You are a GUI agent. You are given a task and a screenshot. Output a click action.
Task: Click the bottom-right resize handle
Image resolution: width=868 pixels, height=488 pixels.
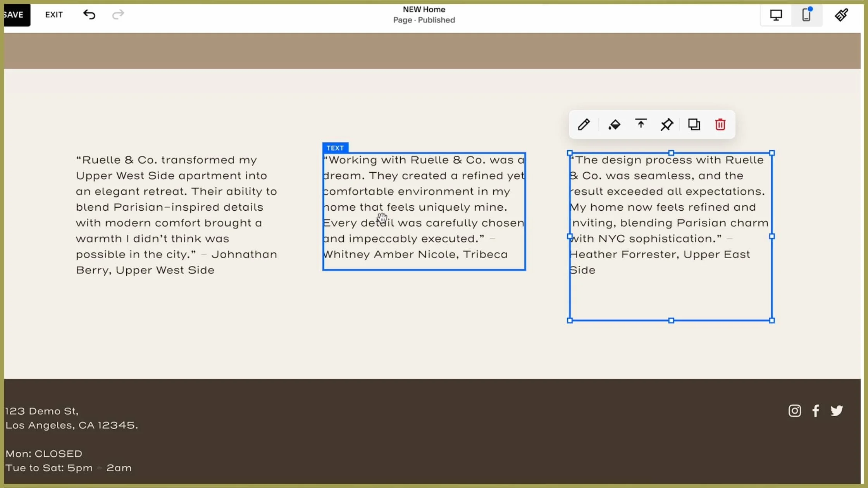772,320
